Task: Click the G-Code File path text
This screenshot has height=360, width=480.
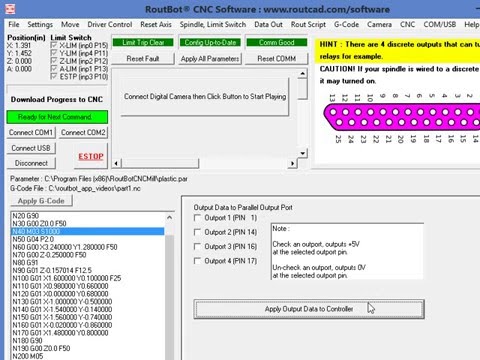Action: (x=75, y=189)
